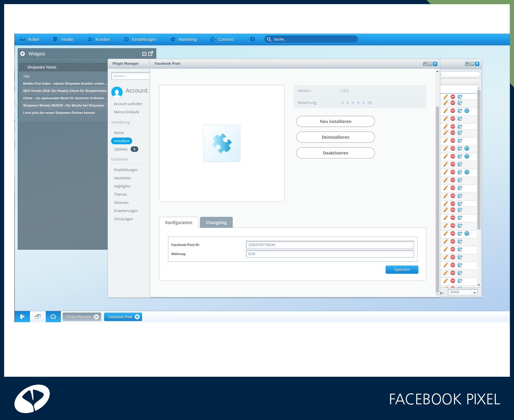The image size is (514, 420).
Task: Open the Marketing menu
Action: point(183,39)
